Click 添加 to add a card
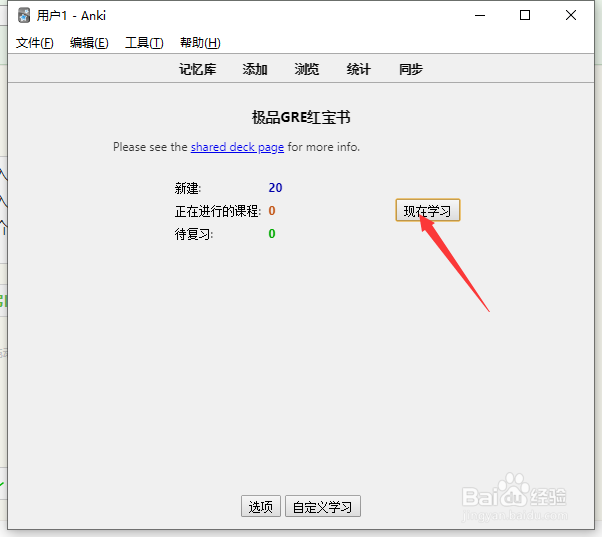The height and width of the screenshot is (537, 602). click(255, 69)
